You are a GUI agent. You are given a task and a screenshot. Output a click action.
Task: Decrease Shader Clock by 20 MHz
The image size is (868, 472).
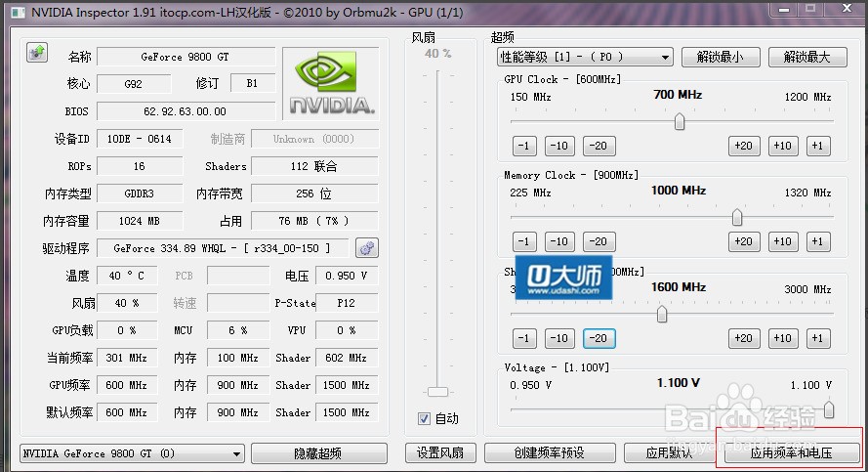point(599,338)
